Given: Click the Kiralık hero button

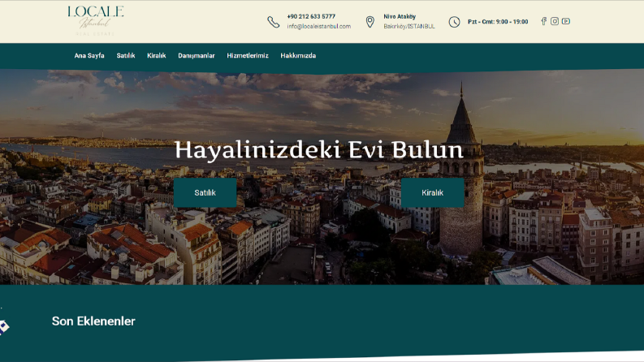Looking at the screenshot, I should pos(433,192).
